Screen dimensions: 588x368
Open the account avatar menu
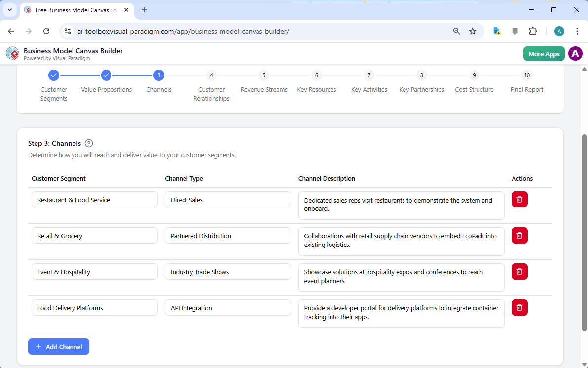click(575, 53)
